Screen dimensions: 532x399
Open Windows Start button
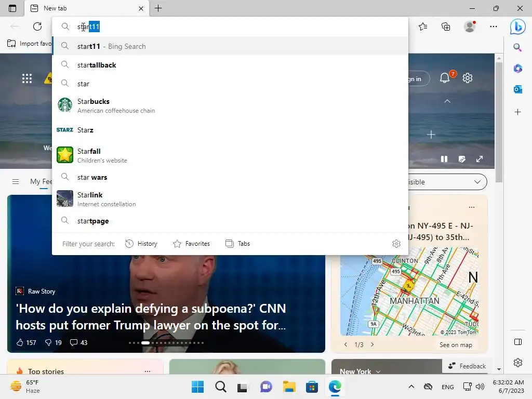point(197,387)
